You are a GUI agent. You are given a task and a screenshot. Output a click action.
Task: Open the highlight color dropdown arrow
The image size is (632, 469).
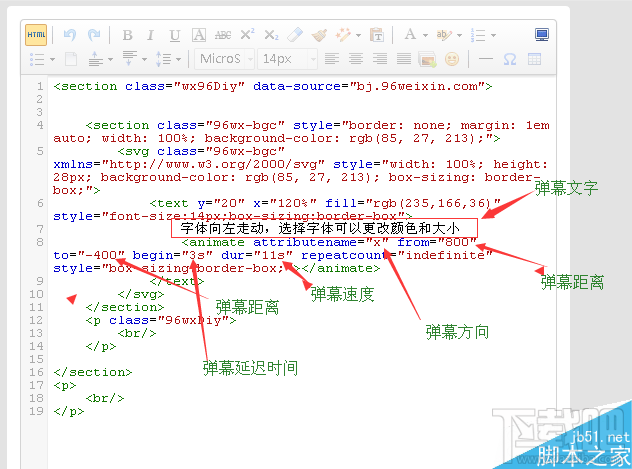[x=459, y=35]
